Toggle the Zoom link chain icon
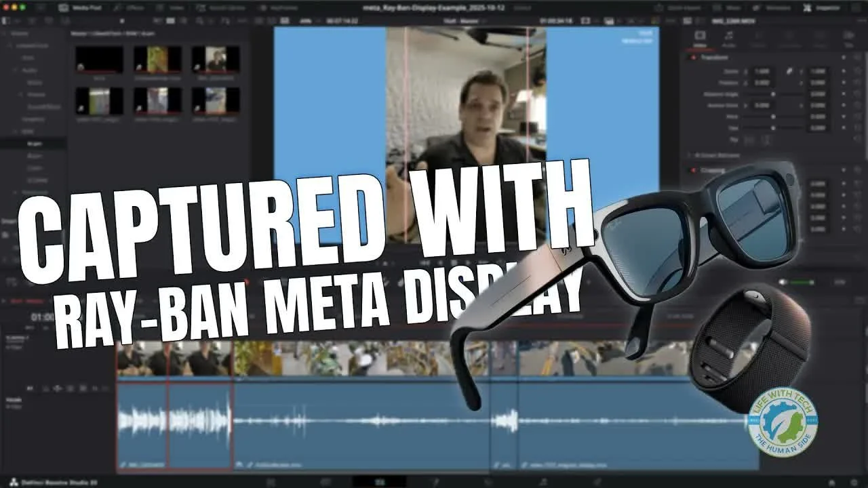Image resolution: width=868 pixels, height=488 pixels. point(789,70)
